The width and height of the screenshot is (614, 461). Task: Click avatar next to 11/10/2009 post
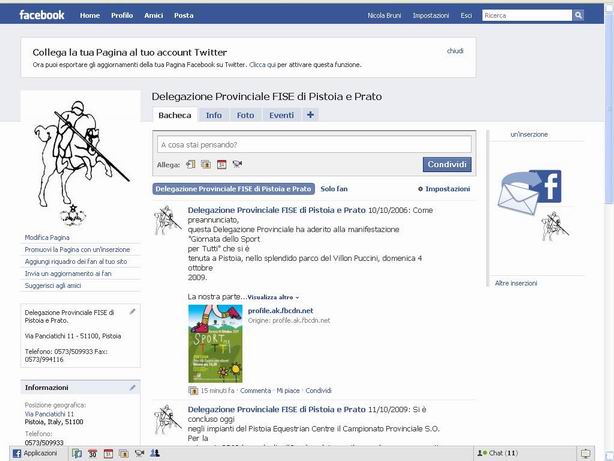tap(168, 419)
